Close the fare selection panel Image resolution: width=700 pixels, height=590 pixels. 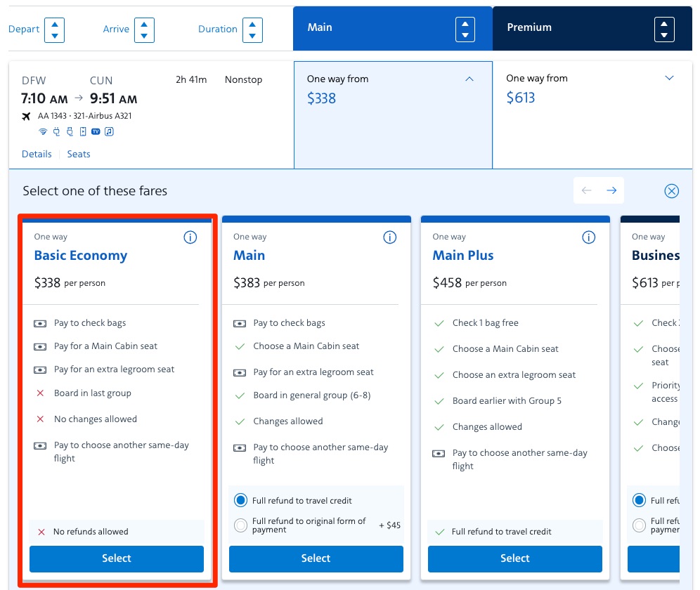671,191
